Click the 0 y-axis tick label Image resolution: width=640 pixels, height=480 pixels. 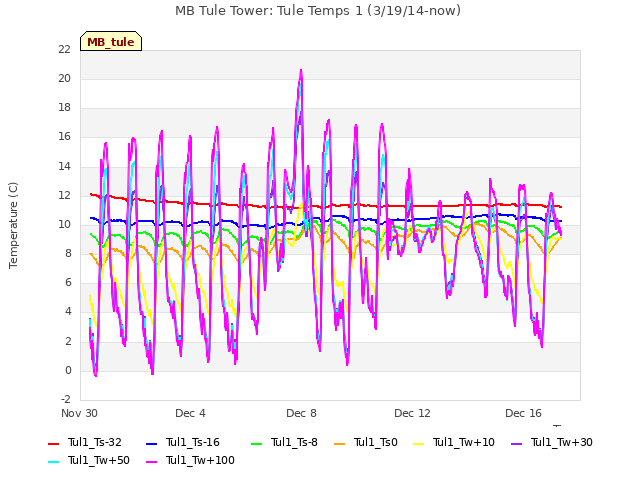pos(68,371)
